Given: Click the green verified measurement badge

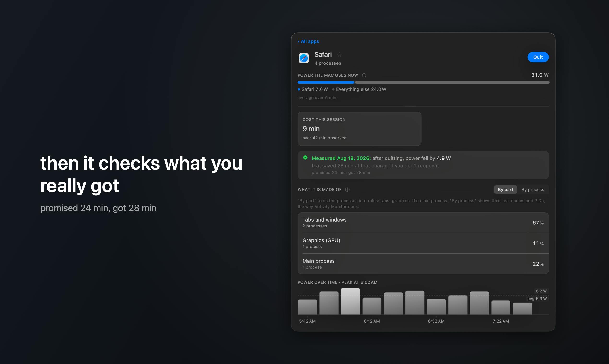Looking at the screenshot, I should (x=305, y=158).
